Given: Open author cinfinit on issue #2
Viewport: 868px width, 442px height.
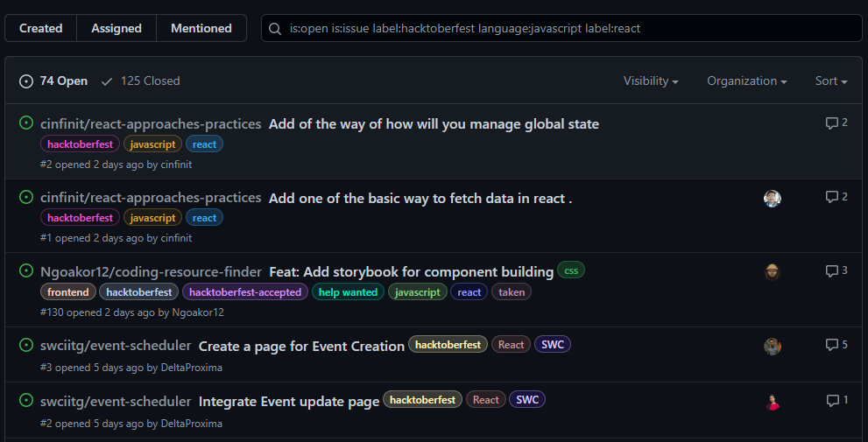Looking at the screenshot, I should coord(176,165).
